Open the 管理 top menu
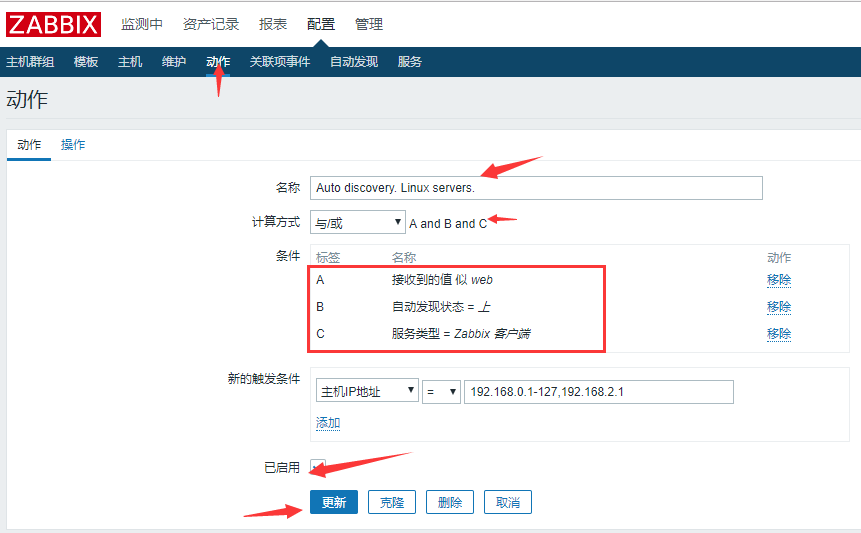Viewport: 861px width, 533px height. (x=368, y=24)
